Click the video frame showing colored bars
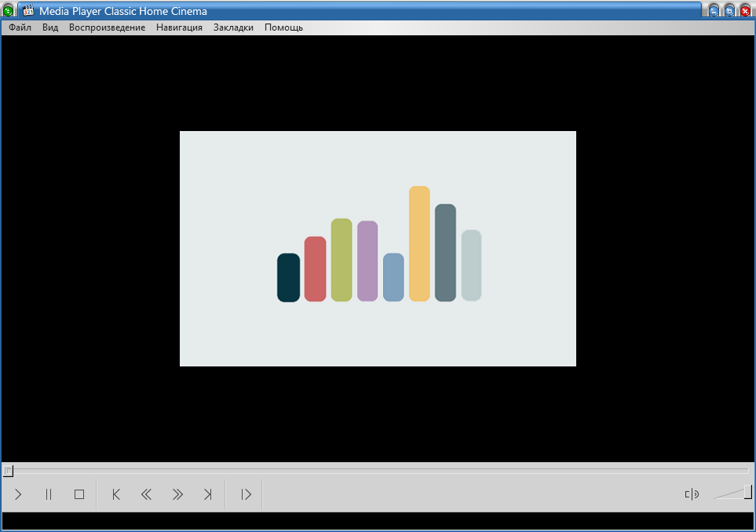This screenshot has width=756, height=532. click(378, 249)
